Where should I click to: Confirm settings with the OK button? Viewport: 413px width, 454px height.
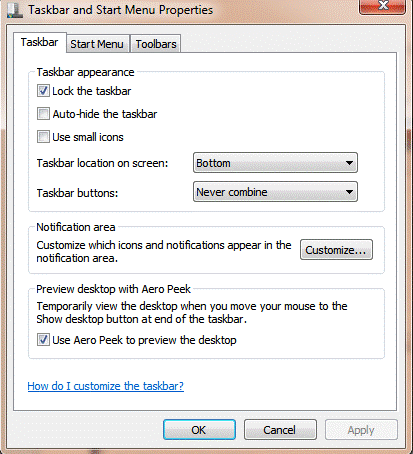click(x=199, y=430)
